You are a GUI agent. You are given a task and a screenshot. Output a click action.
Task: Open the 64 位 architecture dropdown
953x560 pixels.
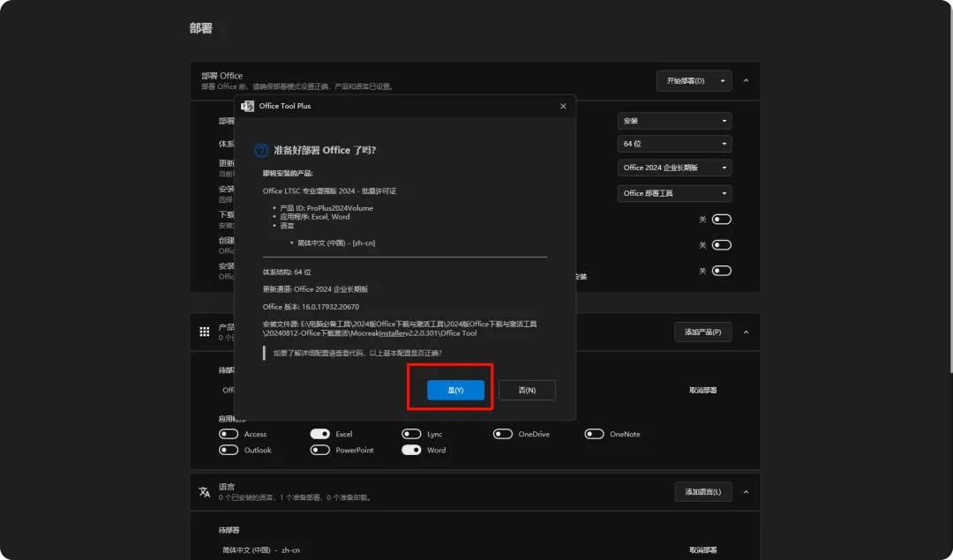click(675, 144)
